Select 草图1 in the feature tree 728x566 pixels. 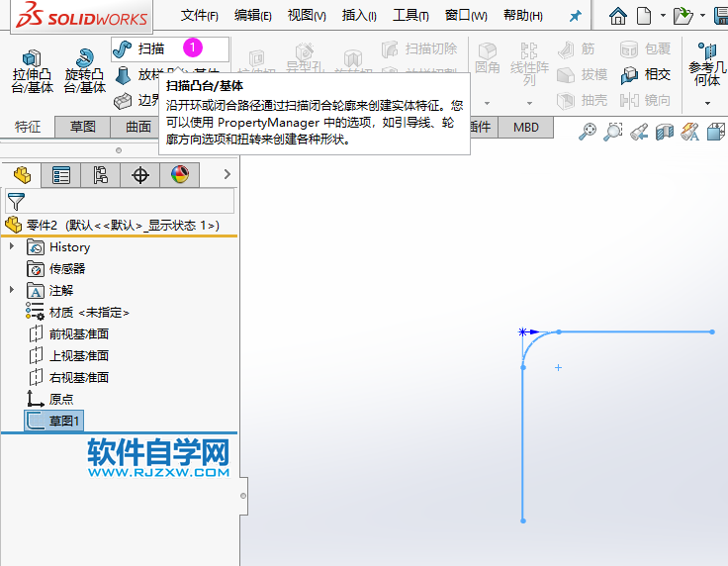(x=53, y=421)
